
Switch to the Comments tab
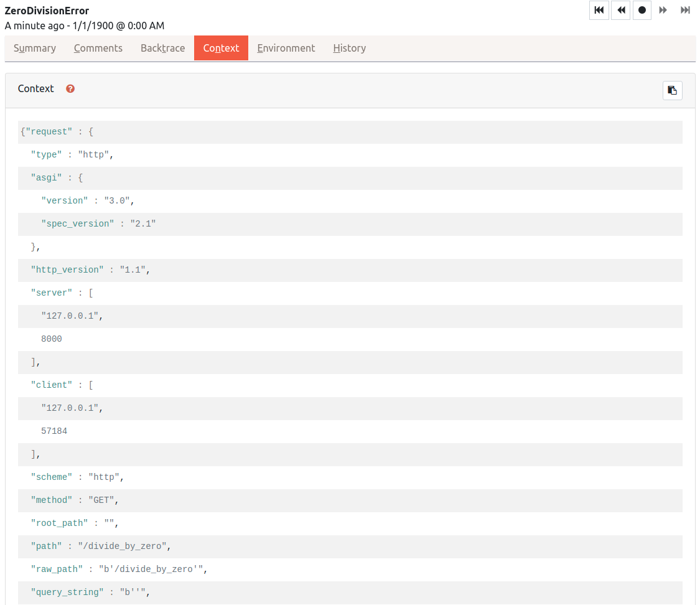[98, 48]
